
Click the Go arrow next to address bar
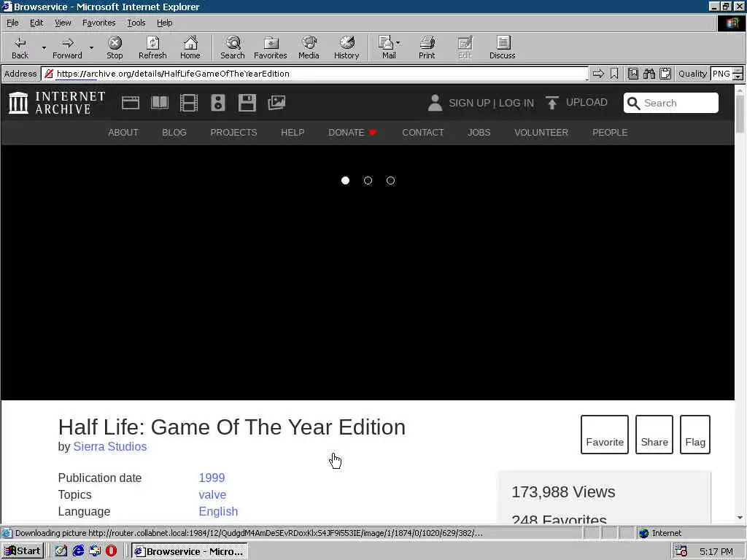(x=598, y=74)
